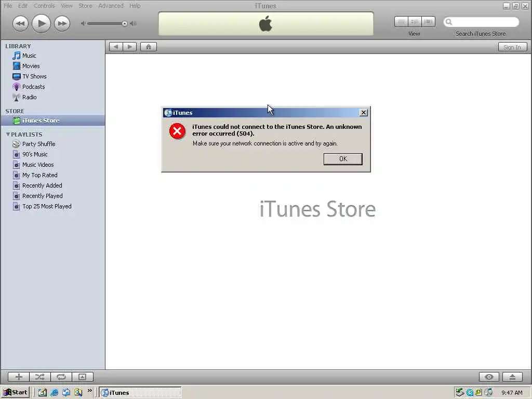Open the View menu

point(66,6)
